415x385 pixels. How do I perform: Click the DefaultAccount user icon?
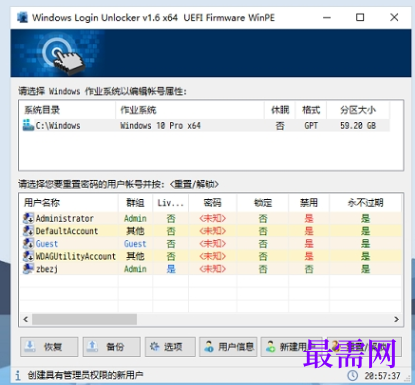[x=28, y=231]
